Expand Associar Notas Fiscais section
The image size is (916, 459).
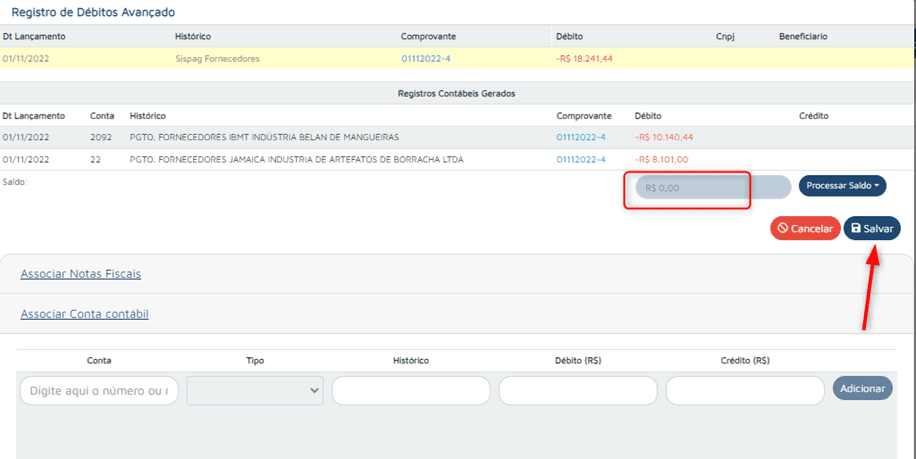pos(81,274)
